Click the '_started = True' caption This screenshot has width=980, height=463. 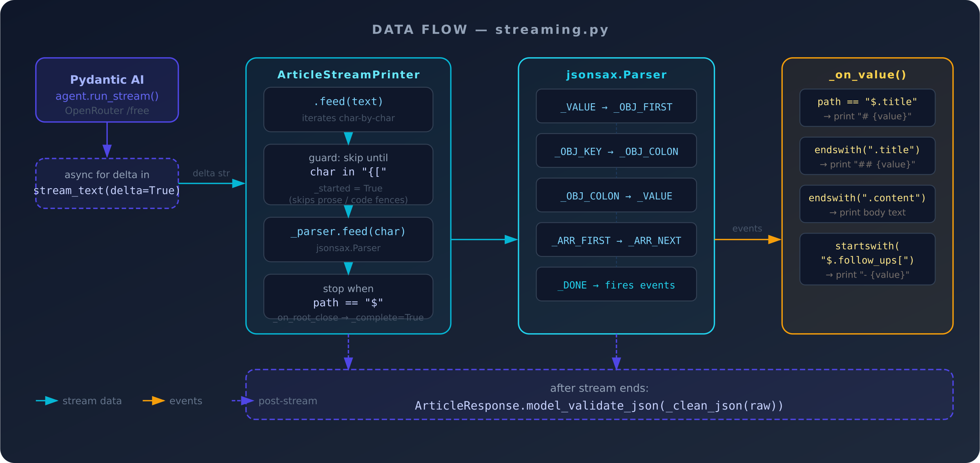tap(348, 188)
